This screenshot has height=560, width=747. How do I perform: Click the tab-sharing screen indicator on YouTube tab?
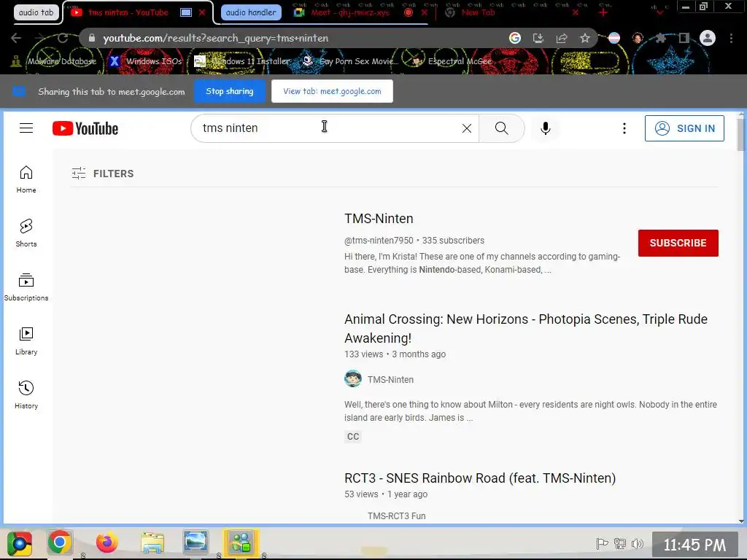(x=186, y=12)
